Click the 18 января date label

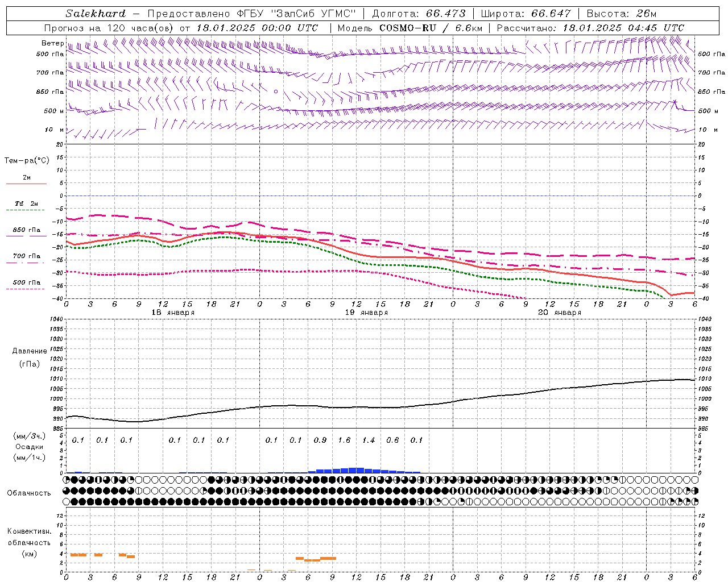click(173, 313)
